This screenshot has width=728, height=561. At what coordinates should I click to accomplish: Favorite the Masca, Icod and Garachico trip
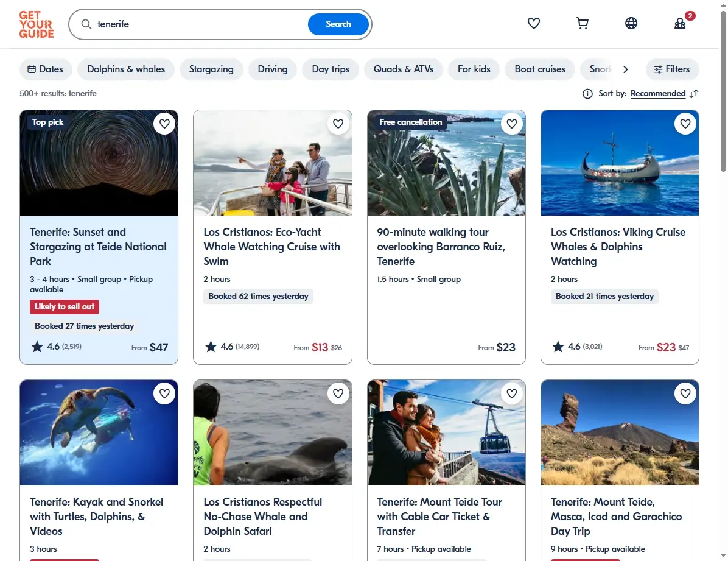pos(685,393)
